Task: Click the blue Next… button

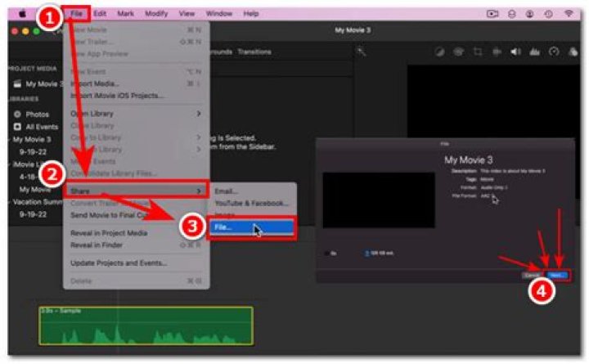Action: click(557, 276)
